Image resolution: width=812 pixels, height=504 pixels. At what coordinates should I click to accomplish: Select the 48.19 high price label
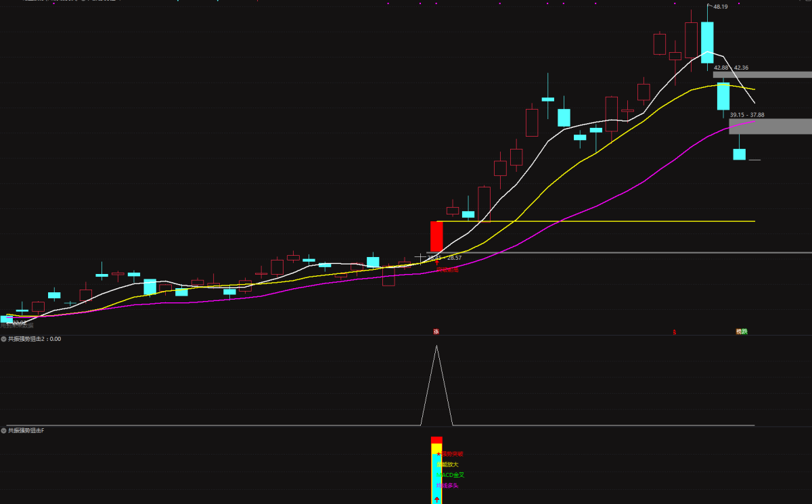point(721,7)
